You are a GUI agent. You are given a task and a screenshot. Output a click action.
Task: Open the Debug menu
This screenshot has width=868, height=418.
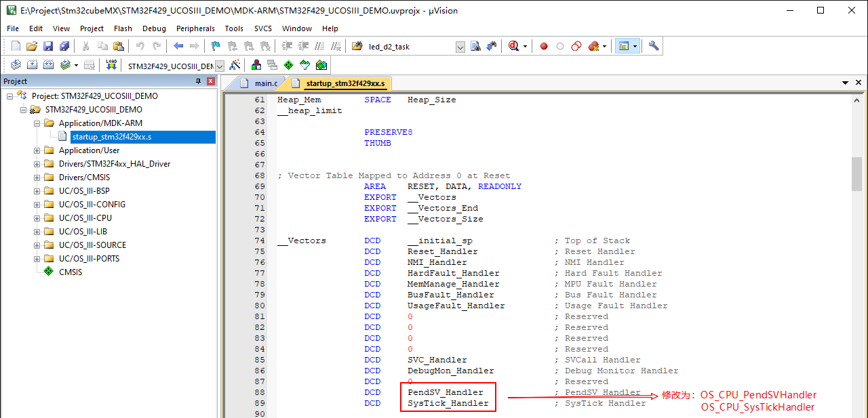[x=154, y=28]
